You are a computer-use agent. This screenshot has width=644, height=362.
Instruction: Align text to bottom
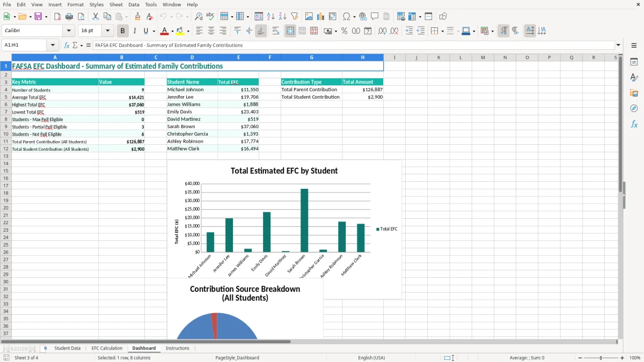click(x=261, y=31)
